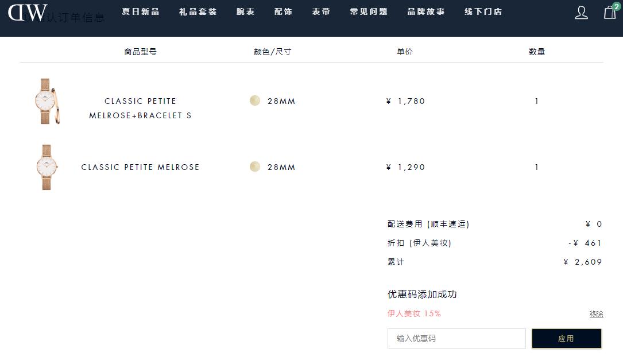This screenshot has width=623, height=364.
Task: Remove the 伊人美妆 coupon via 移除
Action: (x=597, y=314)
